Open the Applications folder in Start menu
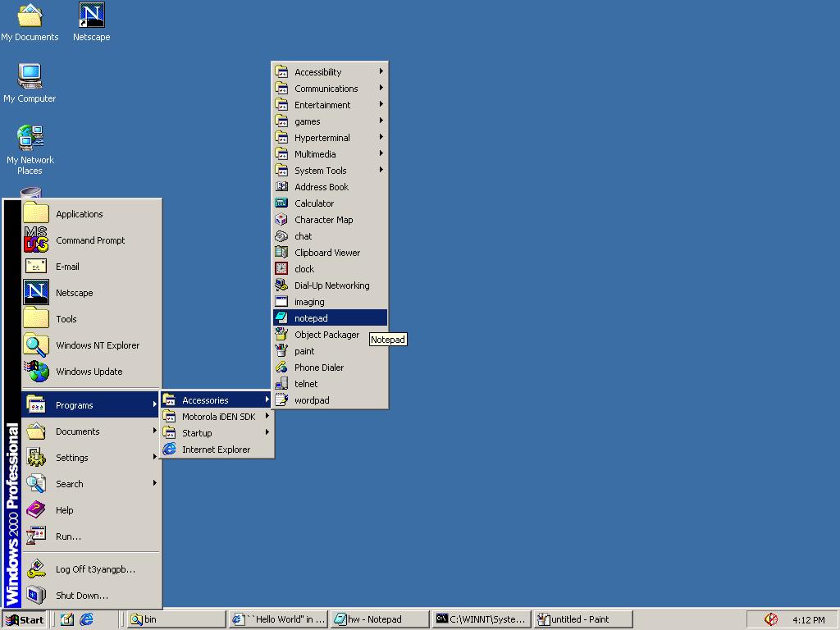This screenshot has width=840, height=630. pyautogui.click(x=91, y=214)
